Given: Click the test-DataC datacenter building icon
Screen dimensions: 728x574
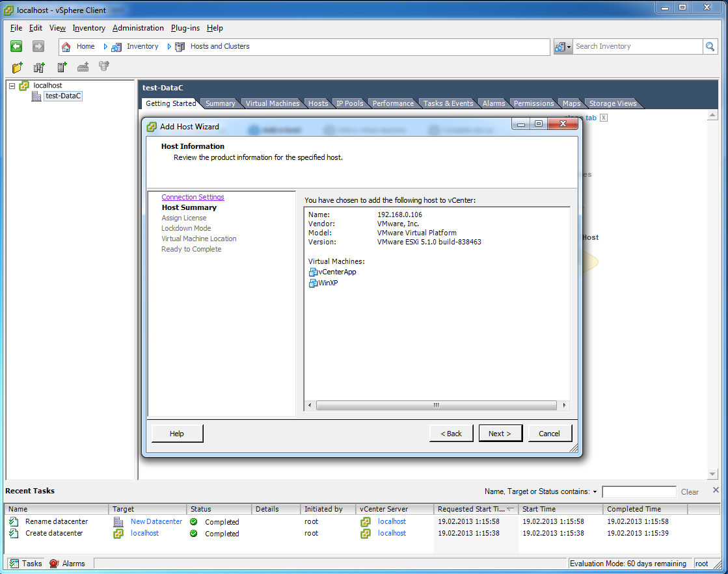Looking at the screenshot, I should 36,96.
